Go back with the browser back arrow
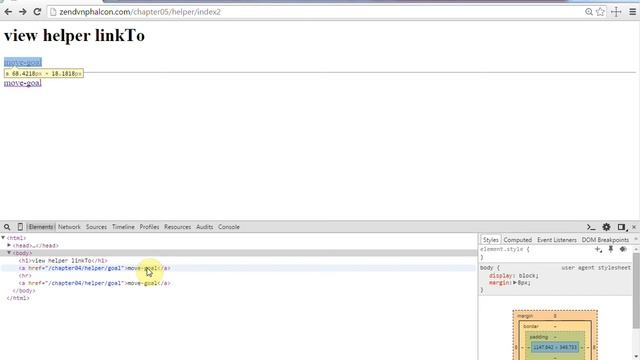Viewport: 640px width, 360px height. coord(8,12)
